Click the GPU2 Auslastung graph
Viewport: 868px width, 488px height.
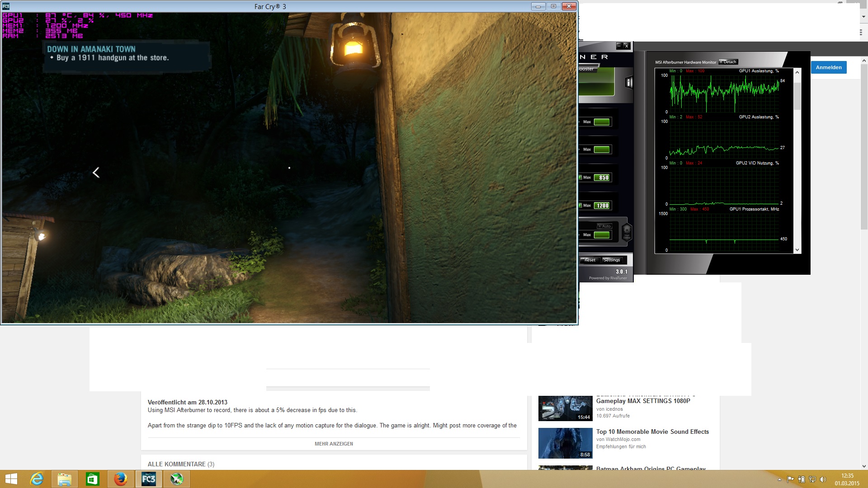click(x=724, y=140)
